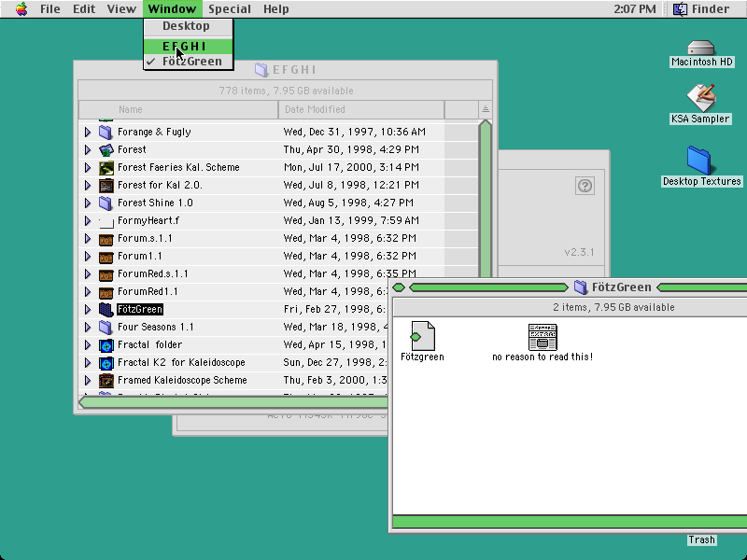Choose EFGHI from the Window menu
This screenshot has height=560, width=747.
click(x=189, y=46)
